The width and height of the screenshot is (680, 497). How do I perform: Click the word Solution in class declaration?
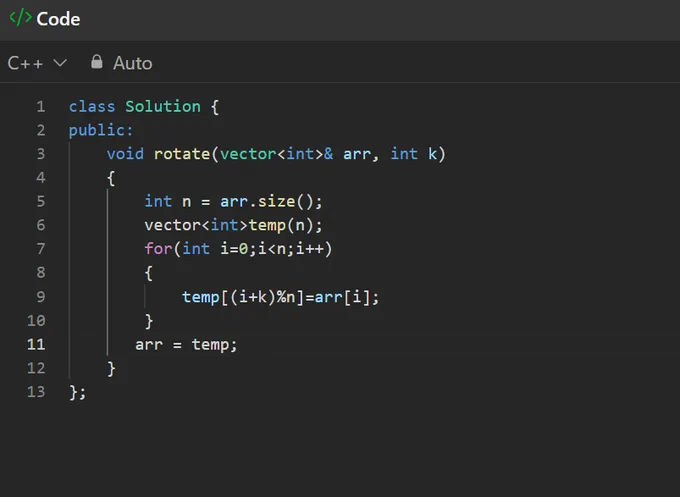(x=163, y=107)
